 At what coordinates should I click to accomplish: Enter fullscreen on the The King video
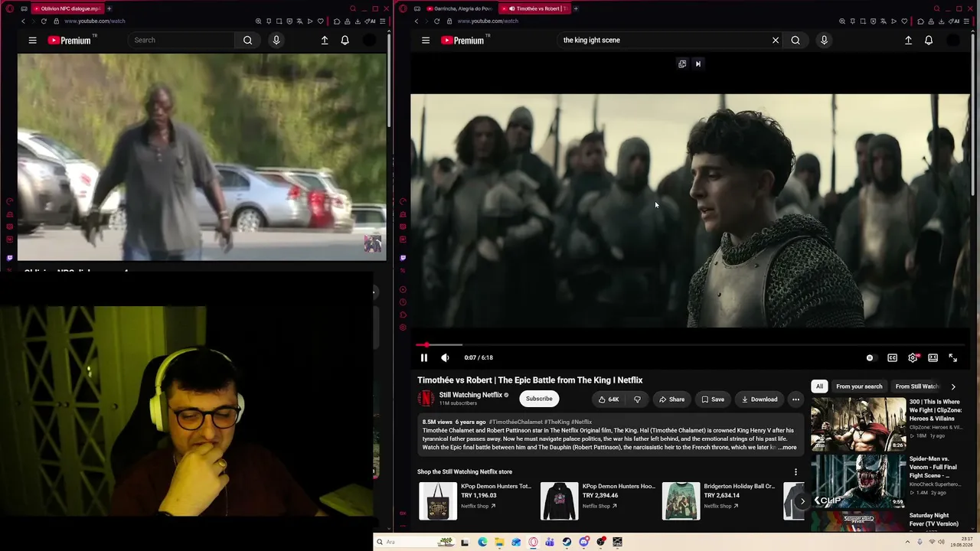[x=953, y=357]
